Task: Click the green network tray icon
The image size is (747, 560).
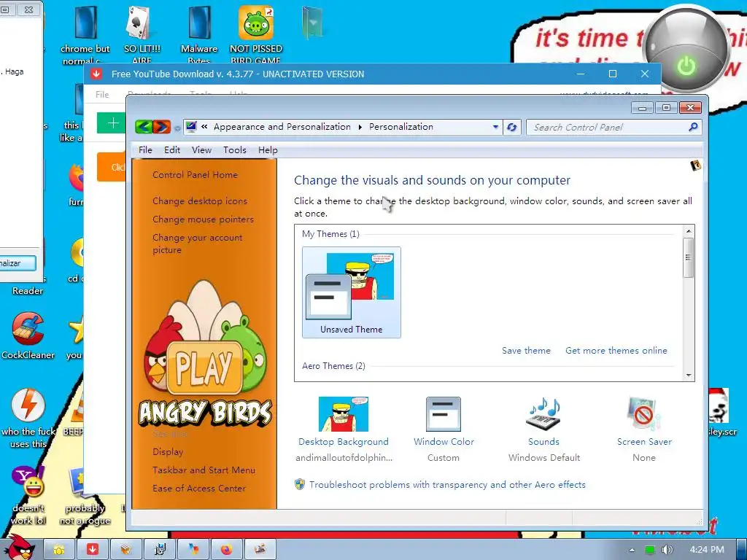Action: point(649,550)
